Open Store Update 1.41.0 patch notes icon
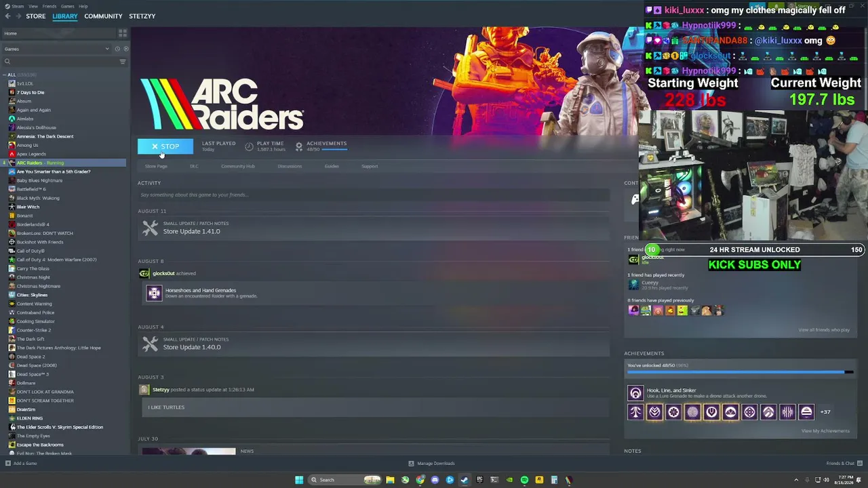This screenshot has height=488, width=868. tap(150, 228)
